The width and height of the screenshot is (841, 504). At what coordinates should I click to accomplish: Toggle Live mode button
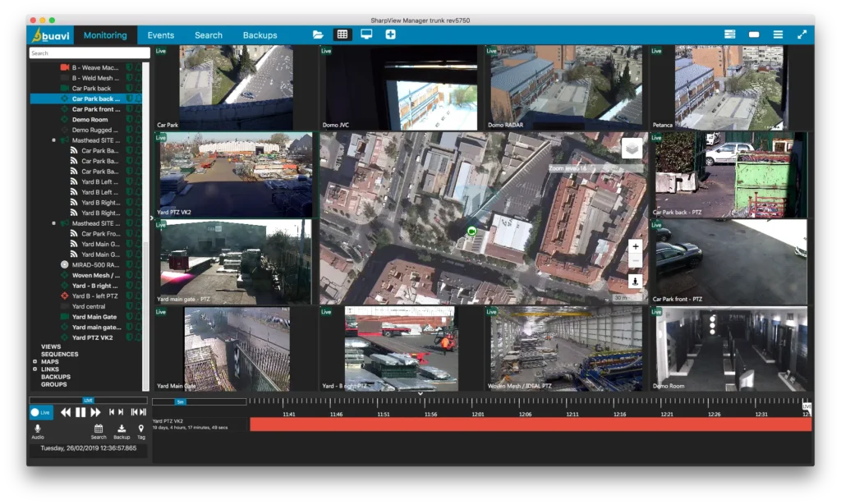(41, 412)
